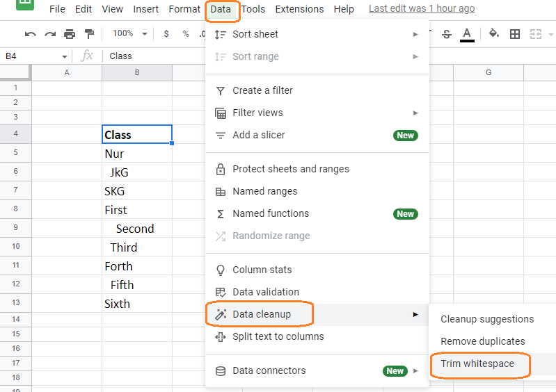The image size is (556, 392).
Task: Open the Tools menu
Action: tap(253, 9)
